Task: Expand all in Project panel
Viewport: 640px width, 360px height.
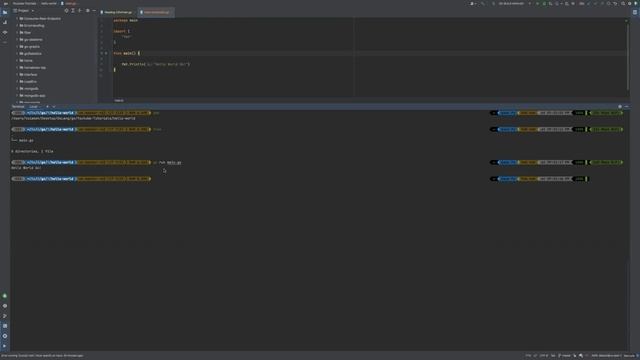Action: click(x=73, y=11)
